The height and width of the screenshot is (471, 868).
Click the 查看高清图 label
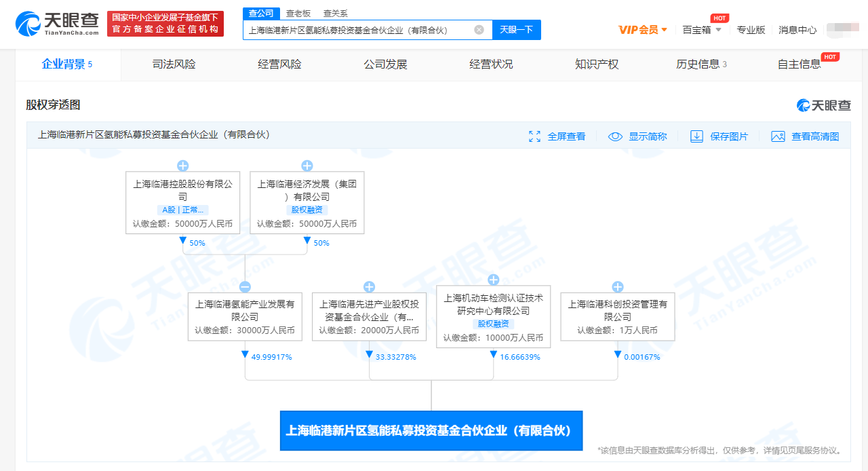tap(815, 136)
